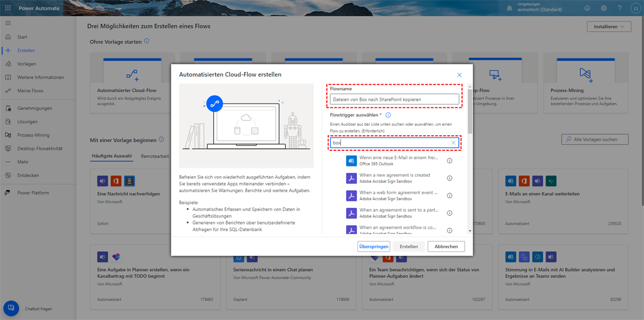
Task: Open Automatisierter Cloud-Flow card
Action: pos(131,83)
